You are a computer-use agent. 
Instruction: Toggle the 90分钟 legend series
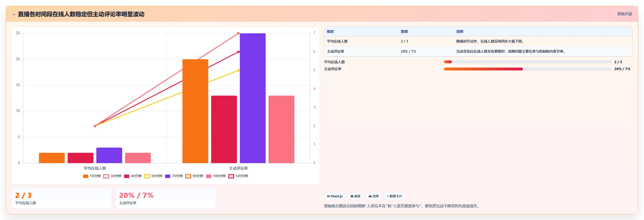194,176
